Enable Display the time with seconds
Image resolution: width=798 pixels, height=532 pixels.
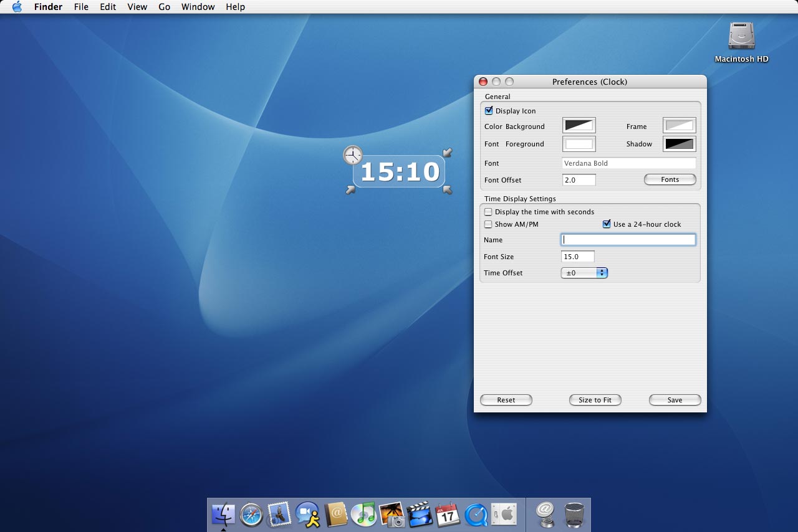pyautogui.click(x=488, y=212)
